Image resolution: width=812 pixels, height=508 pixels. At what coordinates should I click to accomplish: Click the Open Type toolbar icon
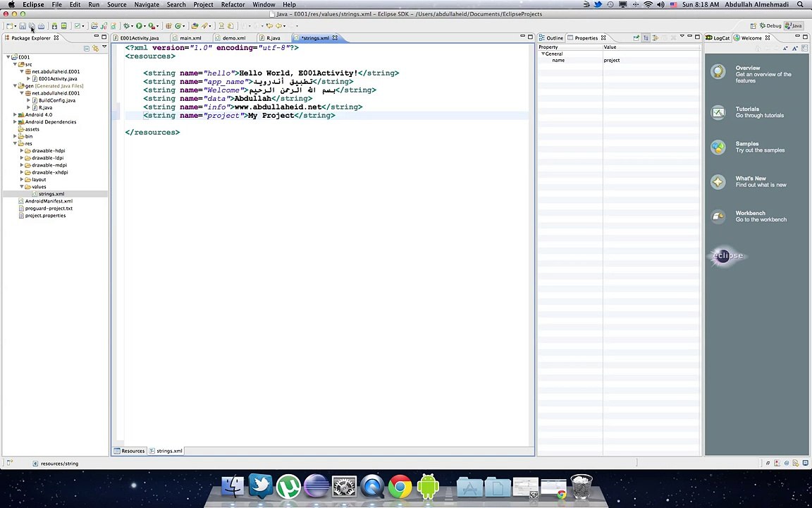[x=195, y=26]
